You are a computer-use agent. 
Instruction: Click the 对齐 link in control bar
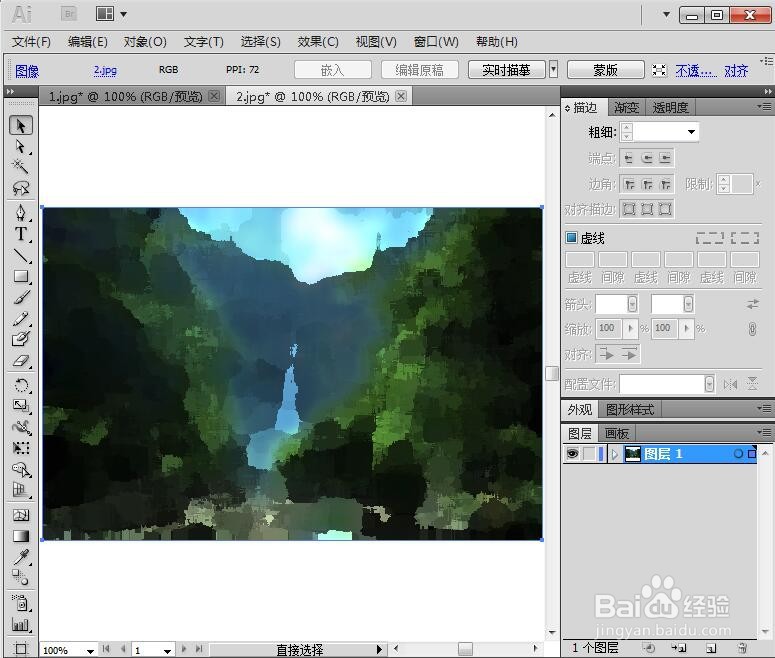[x=736, y=71]
